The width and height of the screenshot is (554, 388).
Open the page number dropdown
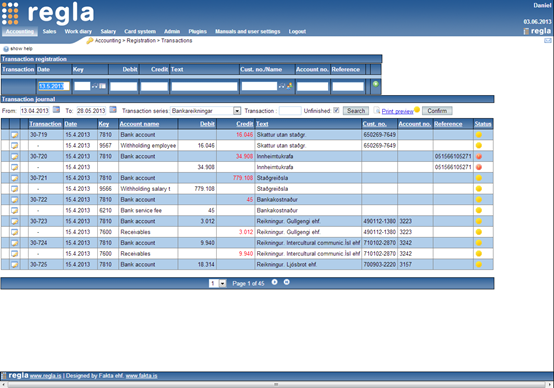223,283
